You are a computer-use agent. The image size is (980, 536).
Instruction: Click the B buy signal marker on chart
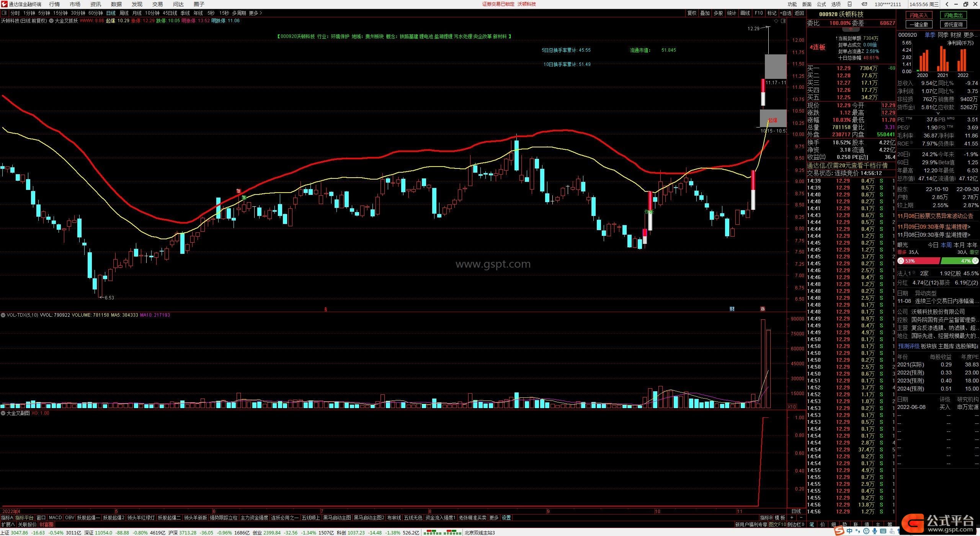pos(239,191)
